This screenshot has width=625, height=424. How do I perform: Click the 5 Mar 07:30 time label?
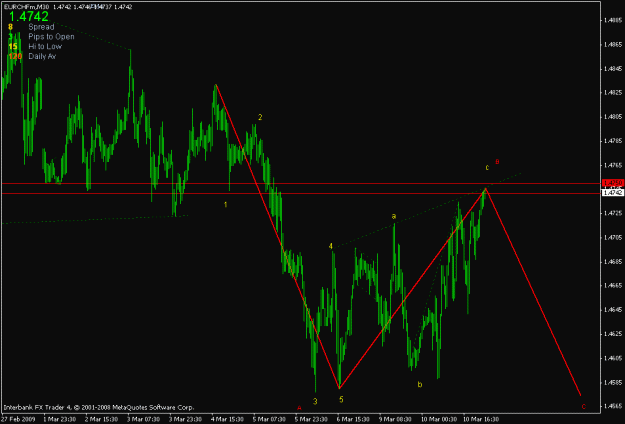[x=269, y=419]
